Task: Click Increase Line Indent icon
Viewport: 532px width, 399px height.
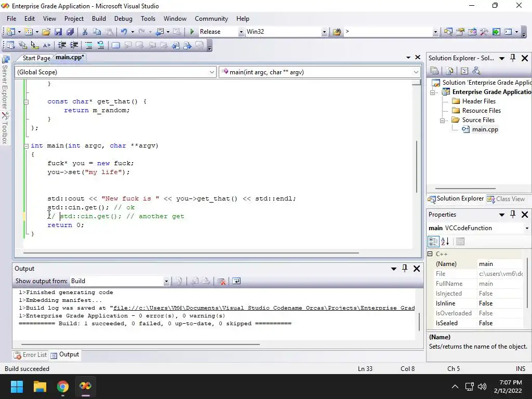Action: (74, 45)
